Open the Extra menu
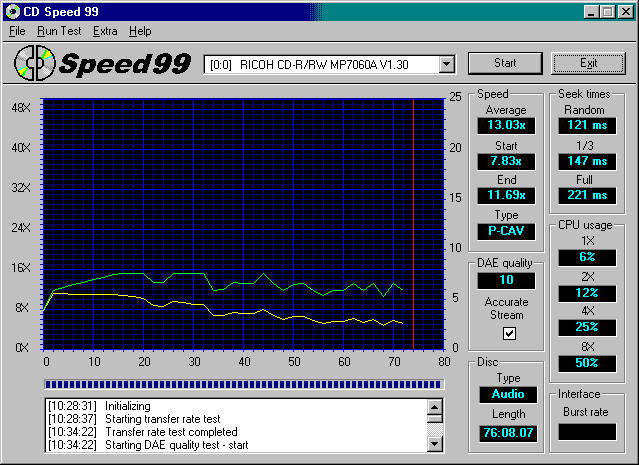The image size is (639, 465). click(105, 31)
